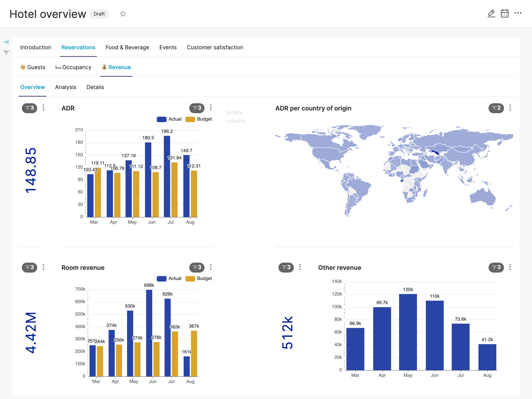Screen dimensions: 532x399
Task: Go to the Analysis view tab
Action: point(65,87)
